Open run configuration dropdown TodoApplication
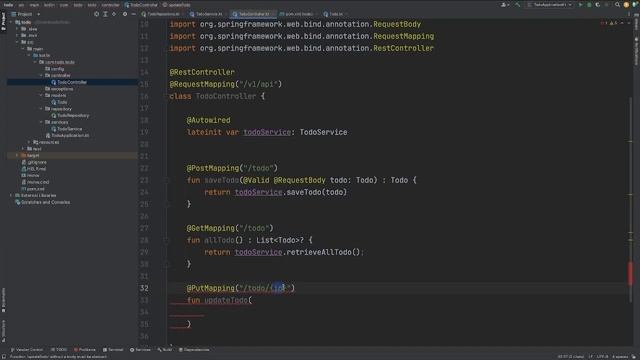This screenshot has height=360, width=640. pos(550,5)
